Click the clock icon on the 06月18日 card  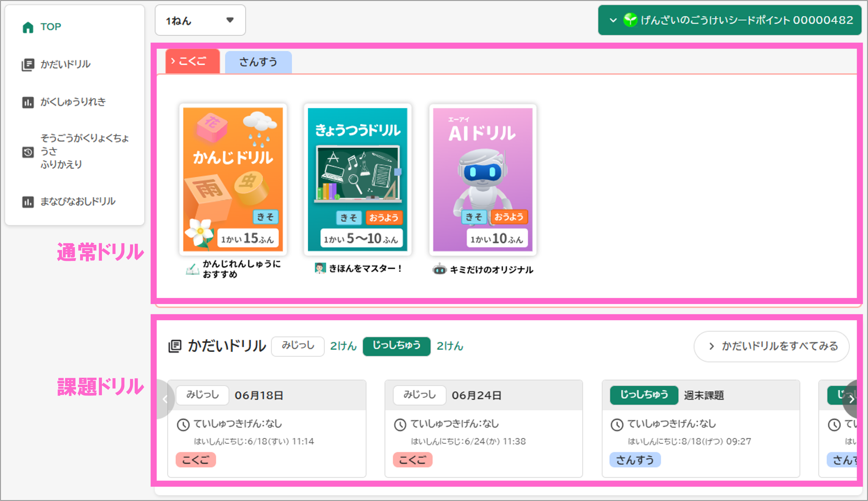183,425
